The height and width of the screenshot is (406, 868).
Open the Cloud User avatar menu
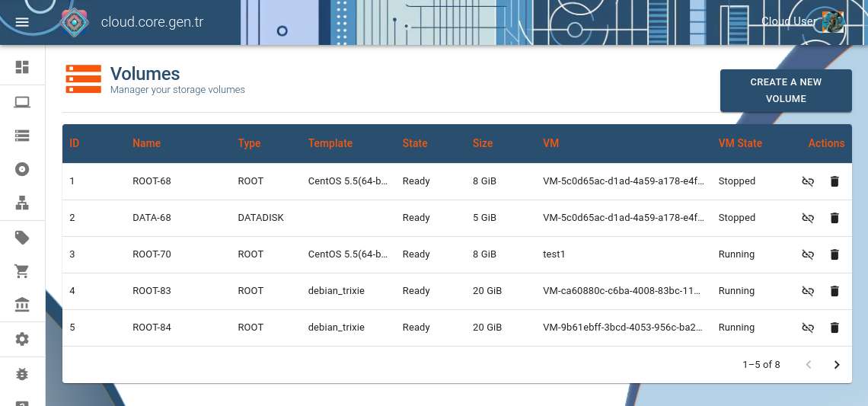click(x=832, y=22)
